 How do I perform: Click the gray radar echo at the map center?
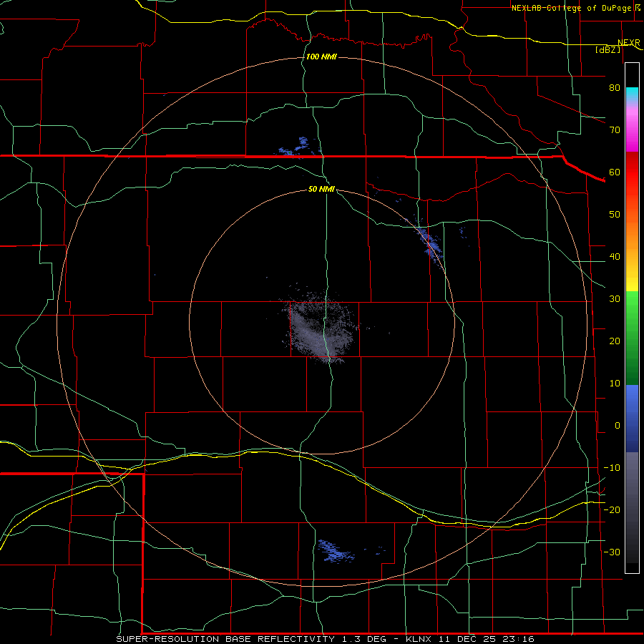318,328
